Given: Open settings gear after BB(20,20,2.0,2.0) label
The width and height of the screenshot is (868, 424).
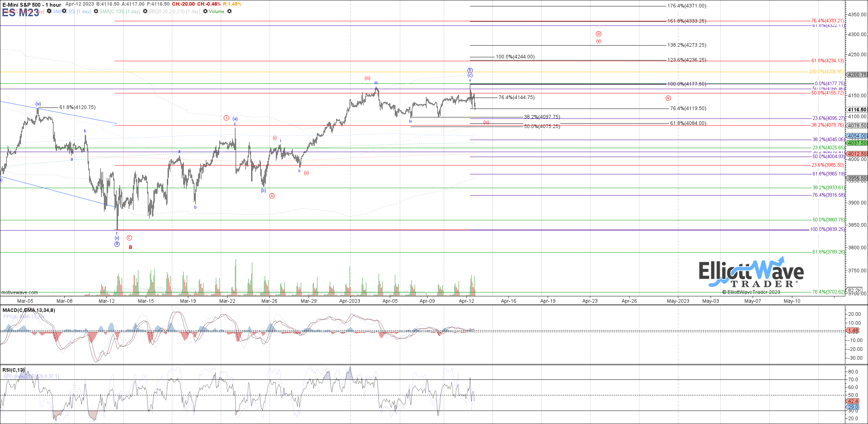Looking at the screenshot, I should [x=205, y=11].
